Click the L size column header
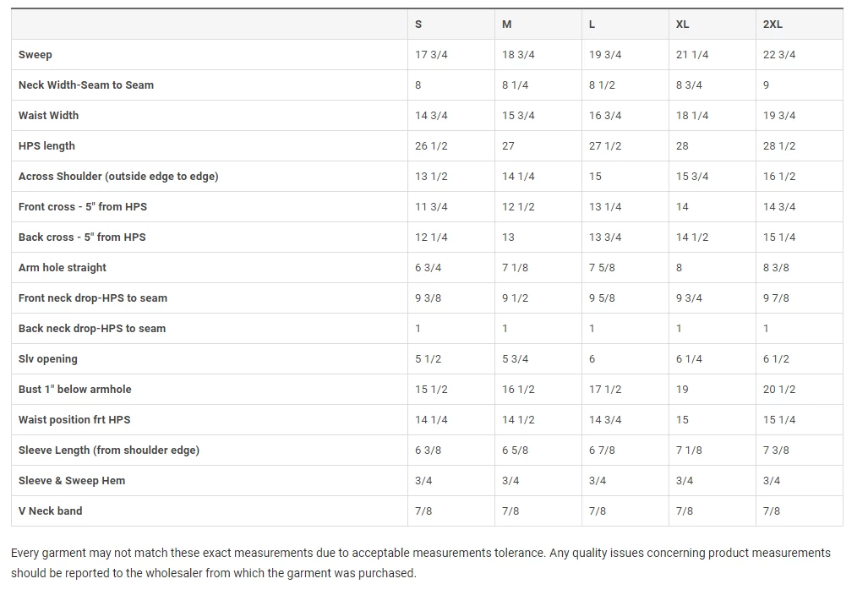This screenshot has width=868, height=606. click(x=592, y=25)
